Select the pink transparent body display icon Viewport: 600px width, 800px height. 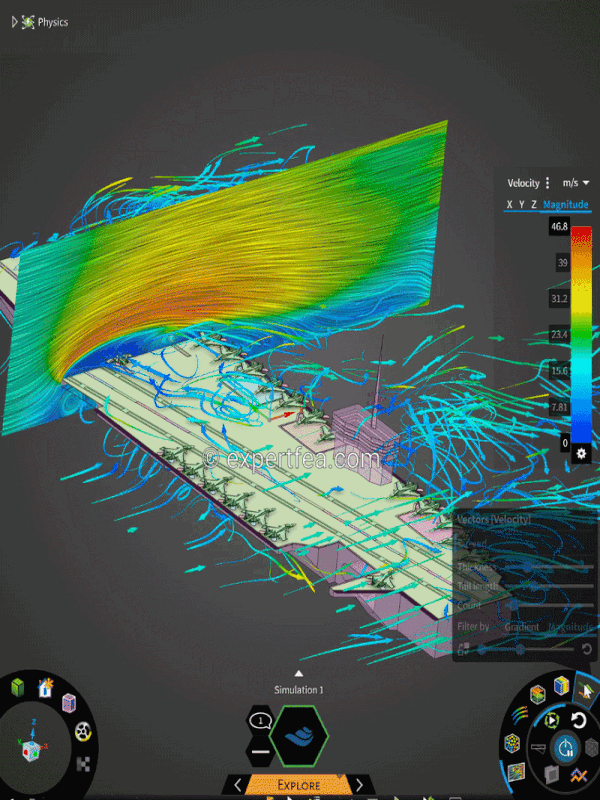click(x=69, y=703)
